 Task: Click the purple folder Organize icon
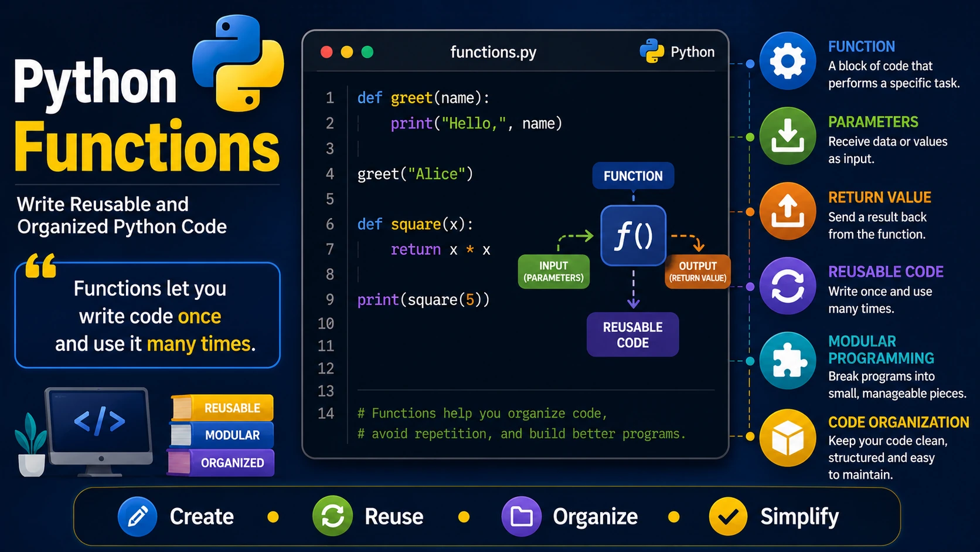521,517
